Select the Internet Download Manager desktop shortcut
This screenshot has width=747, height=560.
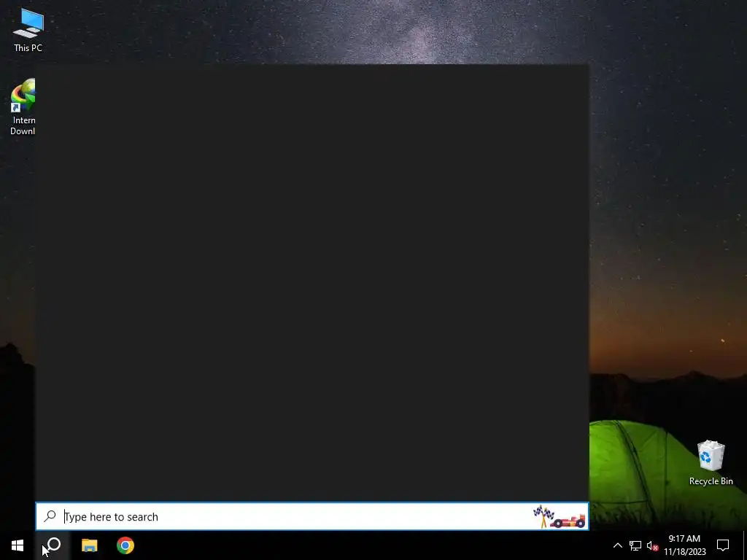coord(23,107)
